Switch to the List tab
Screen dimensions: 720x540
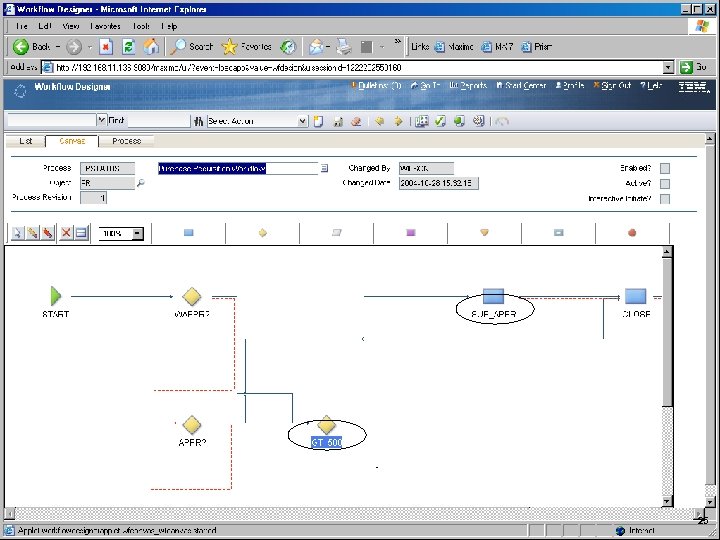coord(26,141)
